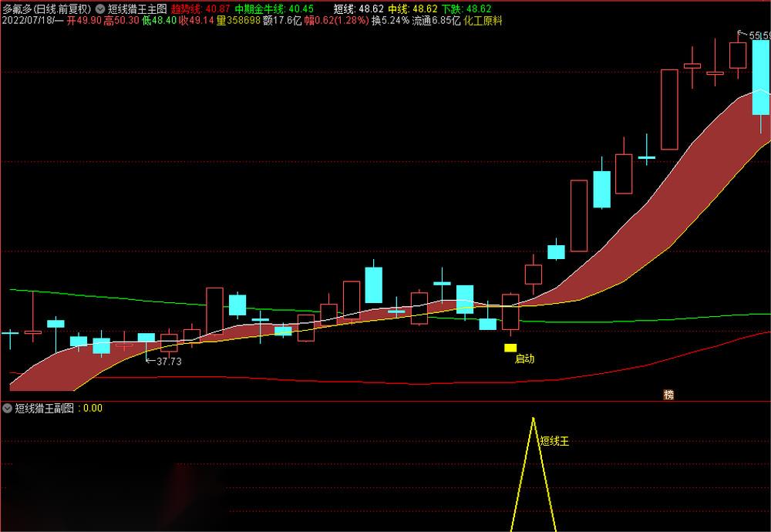The height and width of the screenshot is (532, 771).
Task: Click the 中线: 48.62 value
Action: (x=413, y=8)
